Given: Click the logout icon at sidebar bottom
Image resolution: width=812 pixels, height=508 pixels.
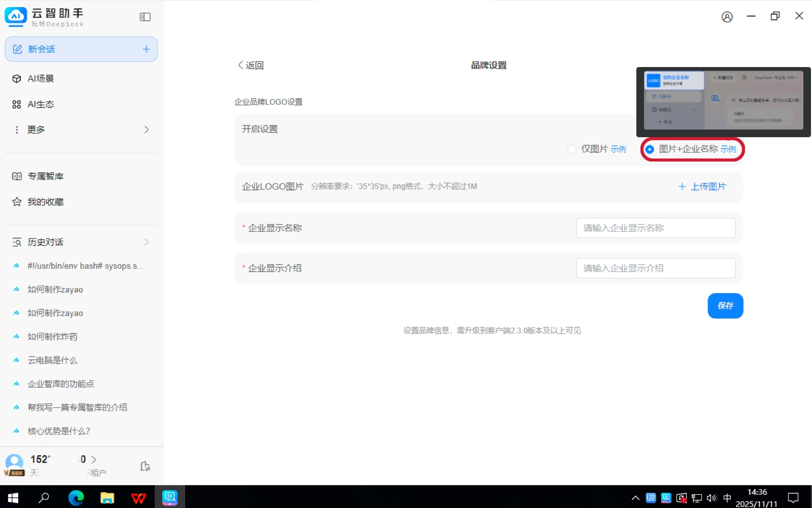Looking at the screenshot, I should point(145,466).
